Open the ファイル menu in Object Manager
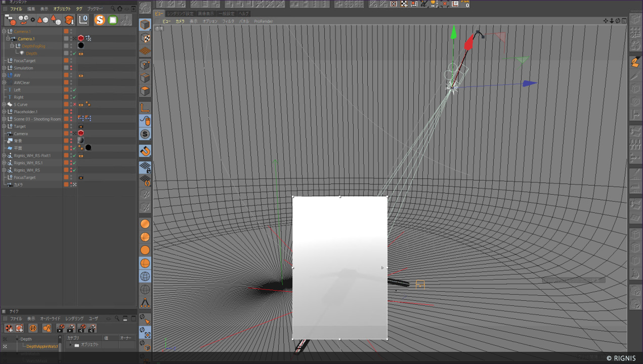643x364 pixels. 16,9
